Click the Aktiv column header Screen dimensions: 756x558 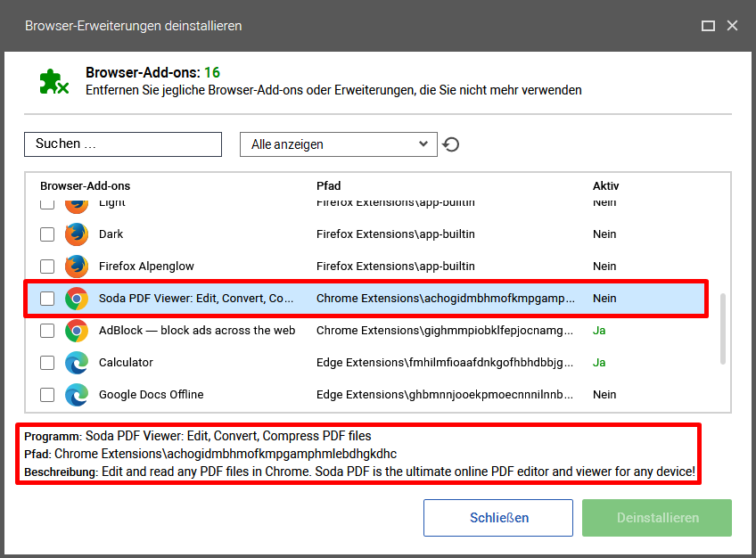(x=605, y=186)
